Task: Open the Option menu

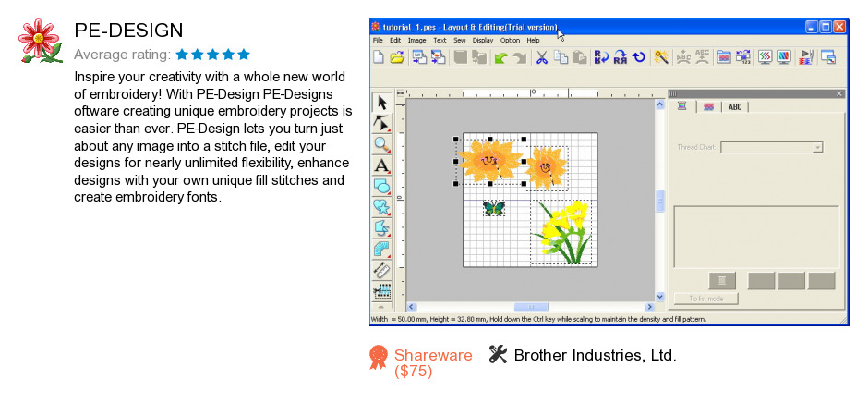Action: (x=510, y=41)
